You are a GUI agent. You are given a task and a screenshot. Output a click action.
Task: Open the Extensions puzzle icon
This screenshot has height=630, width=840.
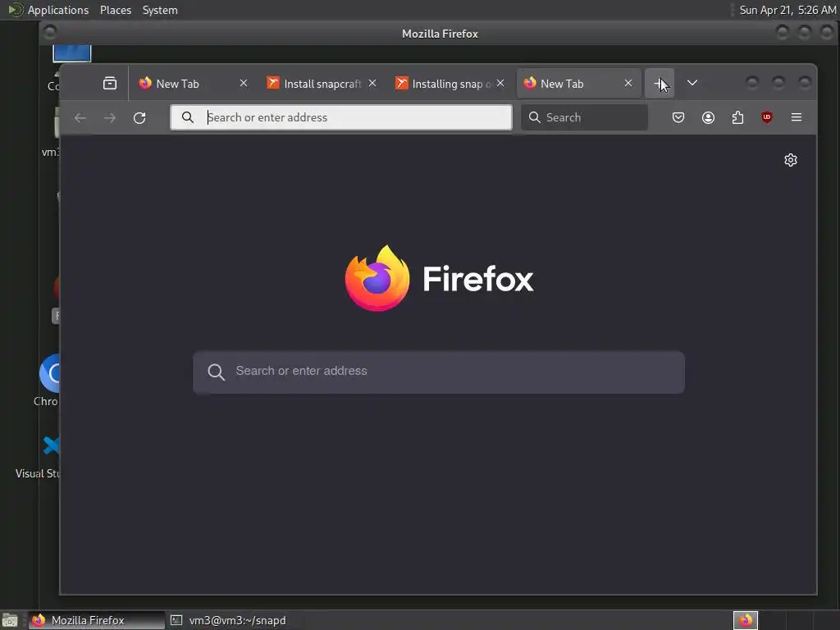(737, 117)
